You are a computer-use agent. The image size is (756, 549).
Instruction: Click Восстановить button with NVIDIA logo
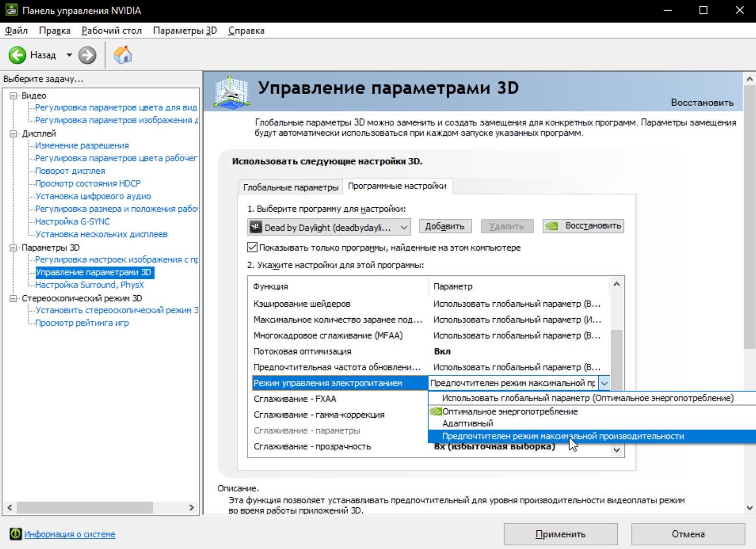583,226
